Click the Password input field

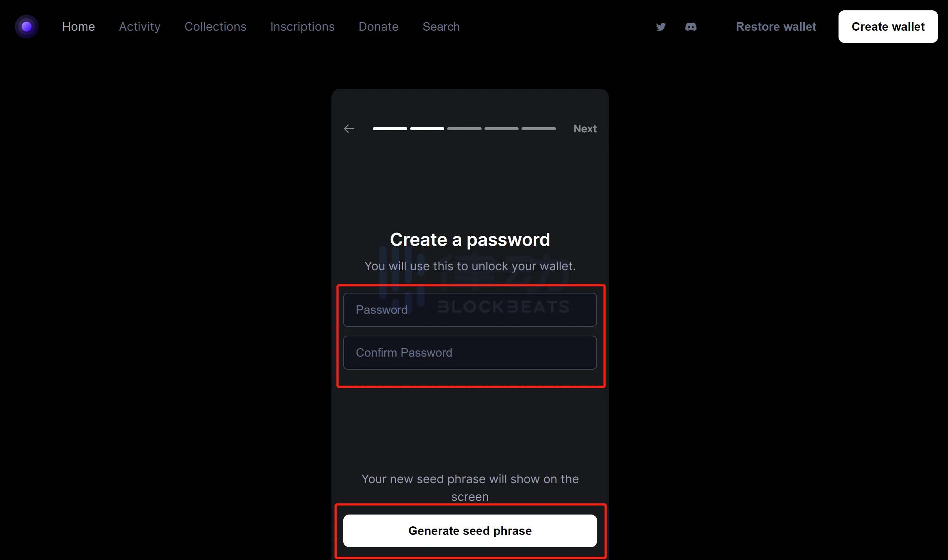point(470,309)
